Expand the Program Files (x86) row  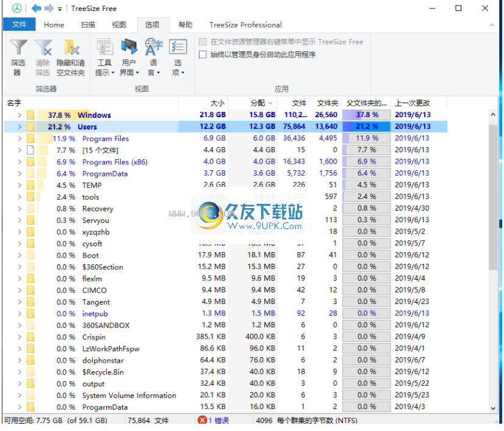[x=20, y=162]
